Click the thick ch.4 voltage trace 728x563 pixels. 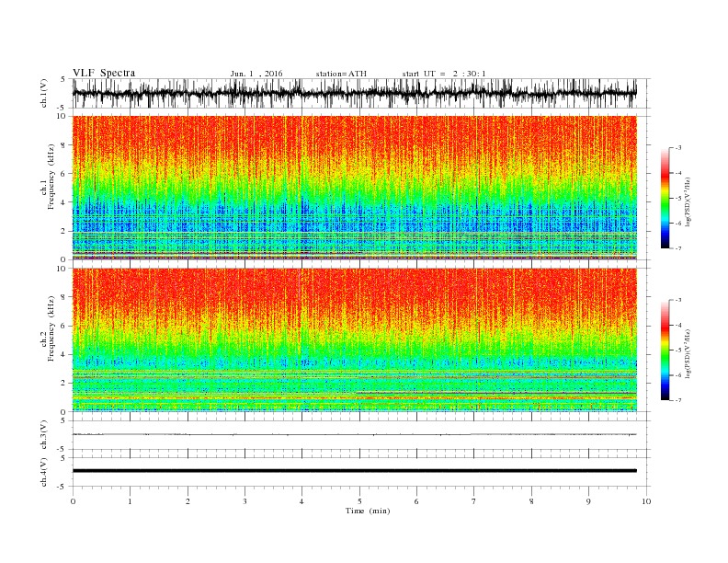click(x=355, y=471)
